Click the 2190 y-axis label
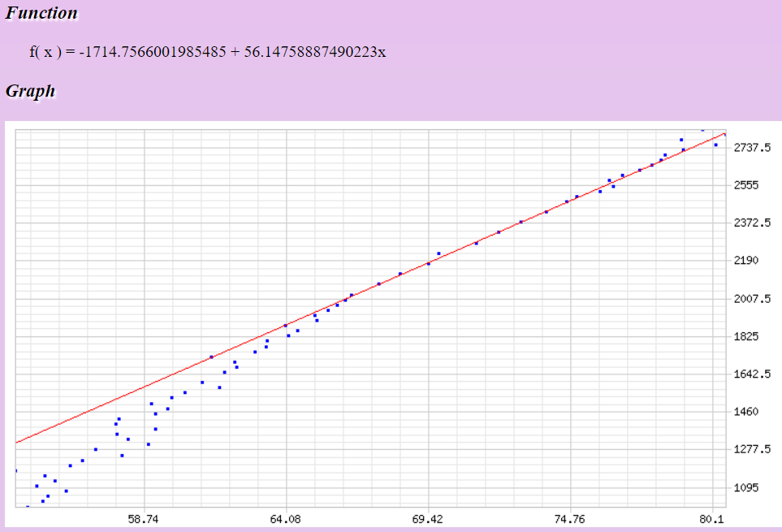 tap(745, 261)
